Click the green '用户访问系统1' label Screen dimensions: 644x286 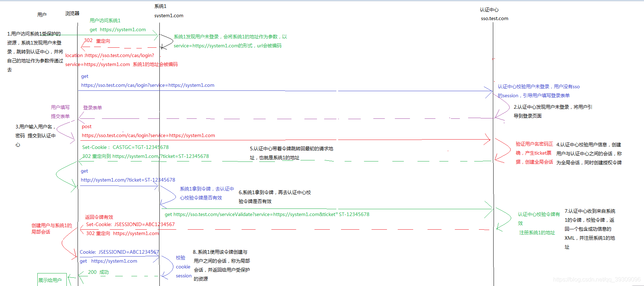[x=105, y=20]
